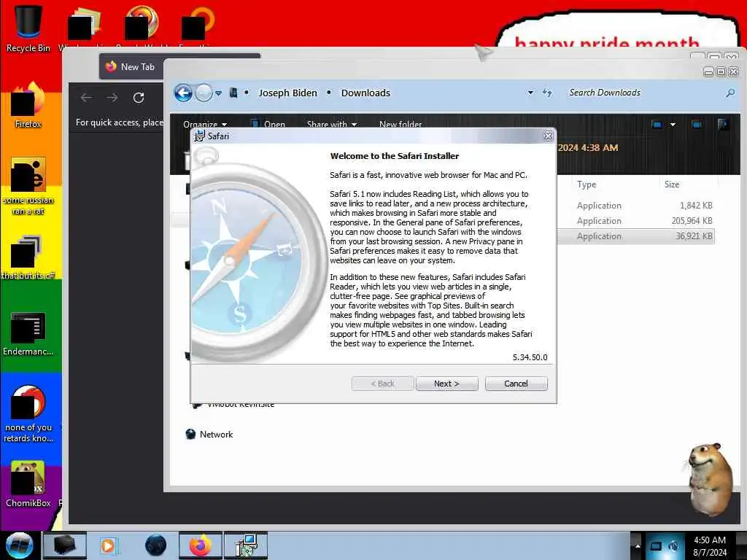The image size is (747, 560).
Task: Click the Windows Start orb
Action: pos(20,545)
